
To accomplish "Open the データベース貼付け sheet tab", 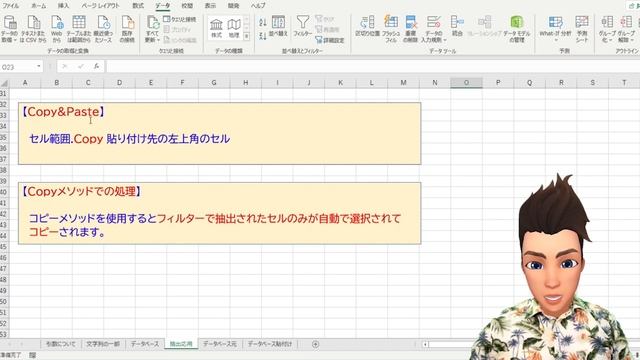I will [270, 344].
